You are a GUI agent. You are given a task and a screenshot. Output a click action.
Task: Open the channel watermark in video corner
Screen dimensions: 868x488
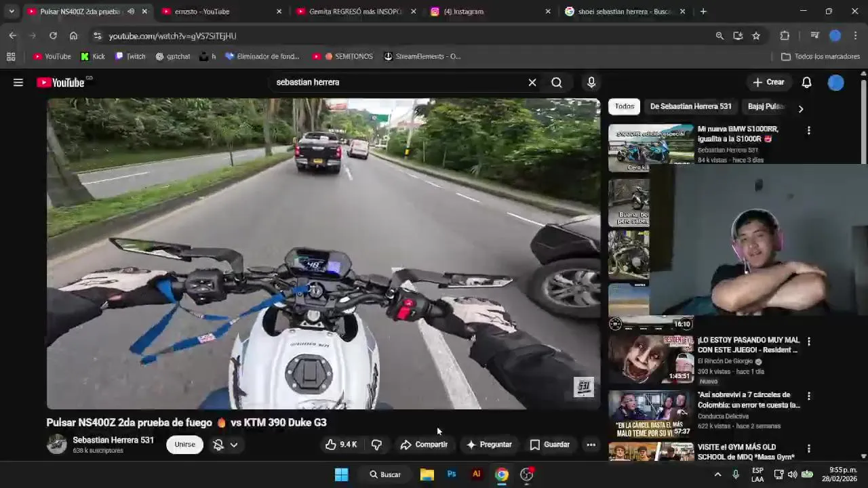point(584,387)
